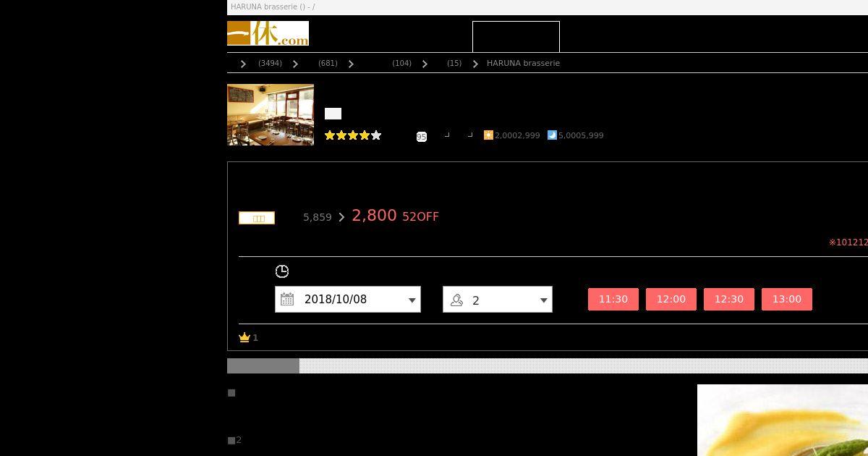Screen dimensions: 868x456
Task: Click the lunch price range 2,0002,999
Action: pyautogui.click(x=517, y=135)
